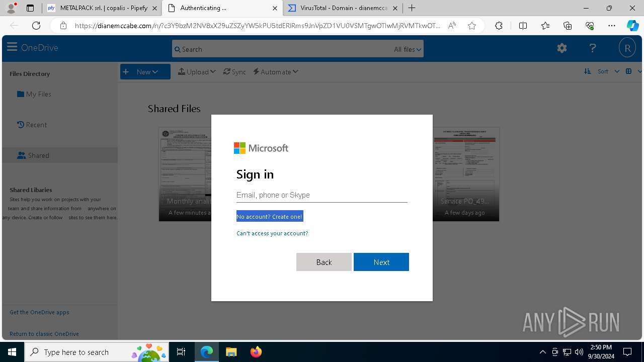Switch the grid view layout icon

point(628,71)
